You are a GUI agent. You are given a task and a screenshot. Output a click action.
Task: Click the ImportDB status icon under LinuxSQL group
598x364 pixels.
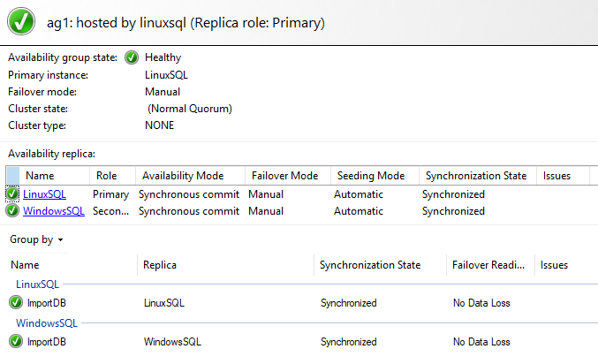17,303
